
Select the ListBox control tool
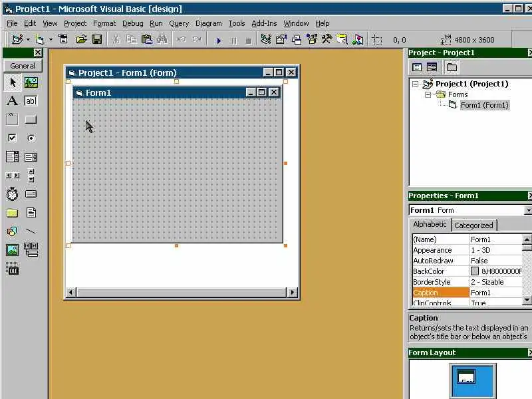31,157
